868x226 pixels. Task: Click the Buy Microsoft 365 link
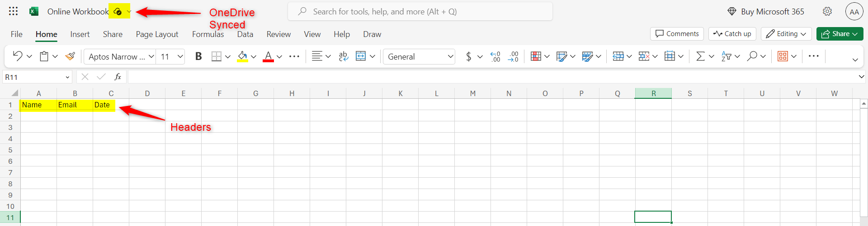tap(765, 12)
